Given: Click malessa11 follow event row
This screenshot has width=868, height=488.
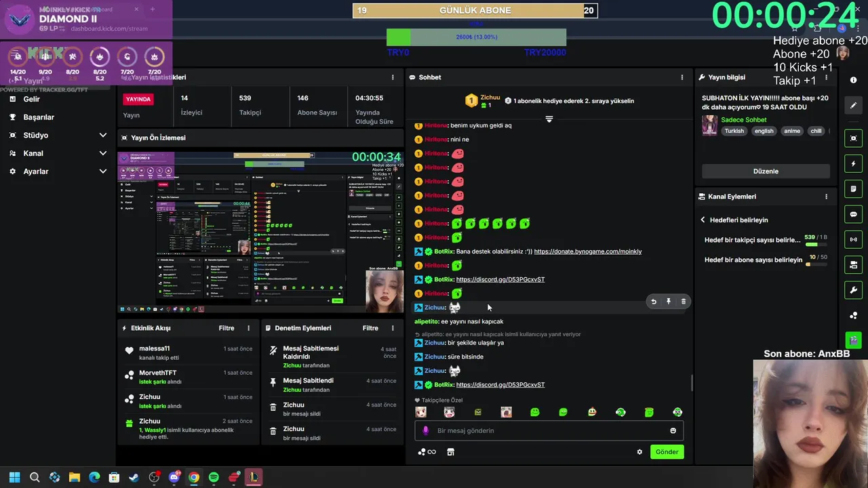Looking at the screenshot, I should pos(189,353).
